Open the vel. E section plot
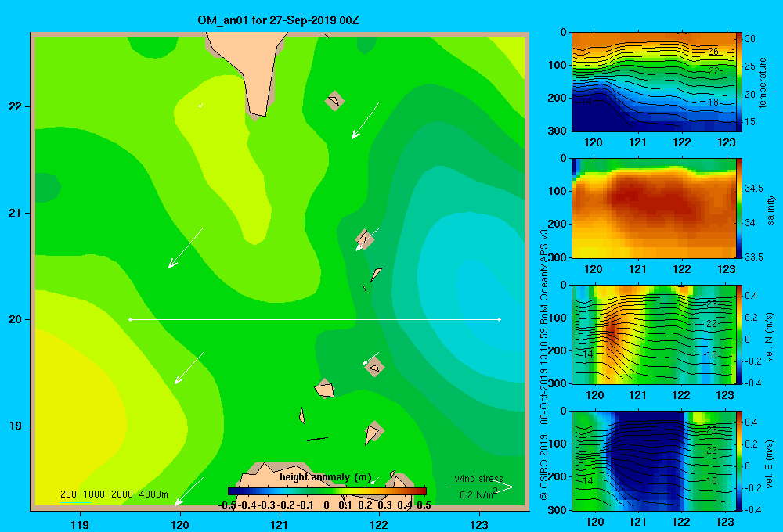The height and width of the screenshot is (532, 783). click(x=654, y=461)
